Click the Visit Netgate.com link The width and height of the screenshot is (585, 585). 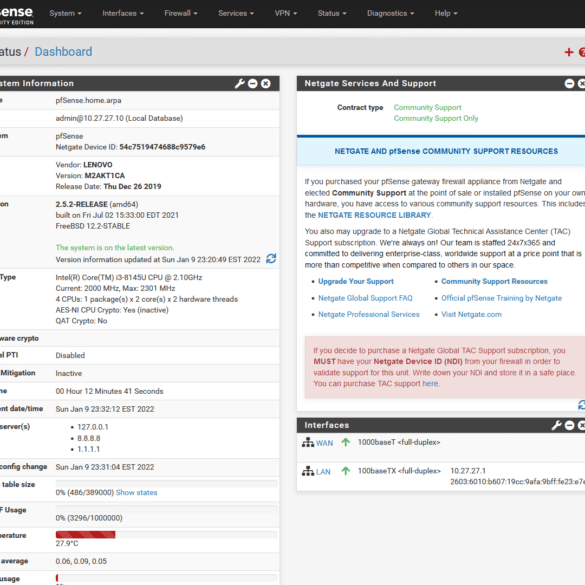click(x=471, y=315)
